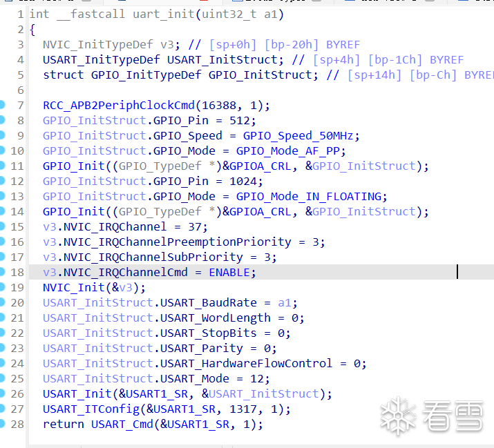Viewport: 494px width, 448px height.
Task: Click NVIC_IRQChannelPreemptionPriority field
Action: coord(178,242)
